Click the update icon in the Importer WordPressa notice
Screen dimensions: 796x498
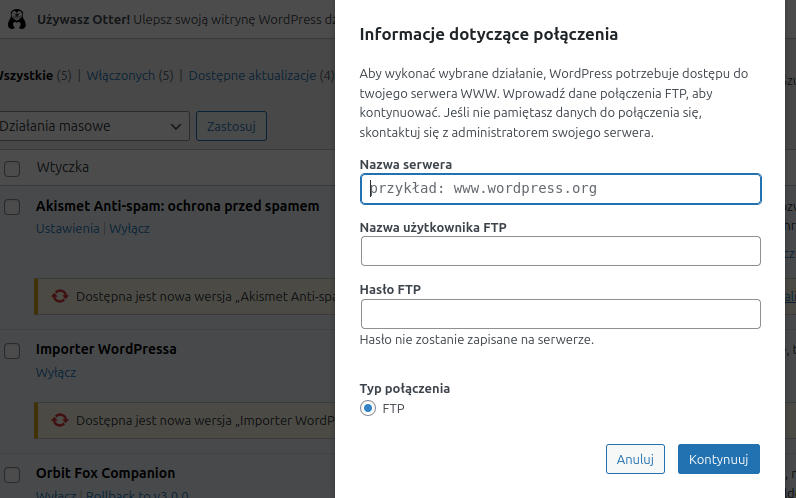[60, 420]
